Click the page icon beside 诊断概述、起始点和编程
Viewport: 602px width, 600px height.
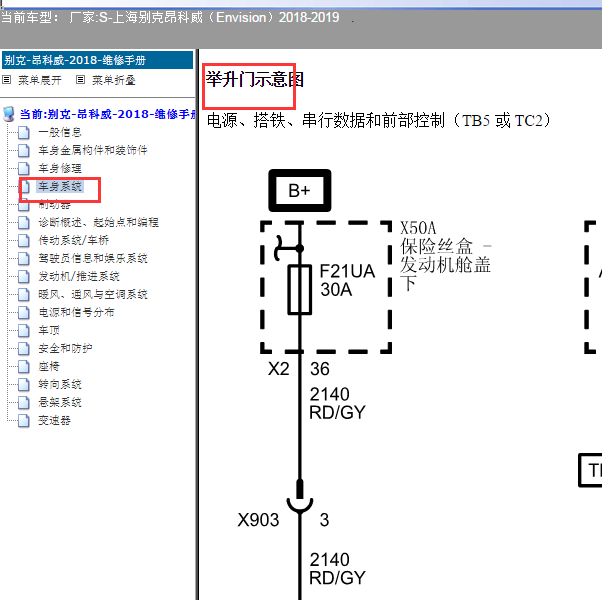24,222
